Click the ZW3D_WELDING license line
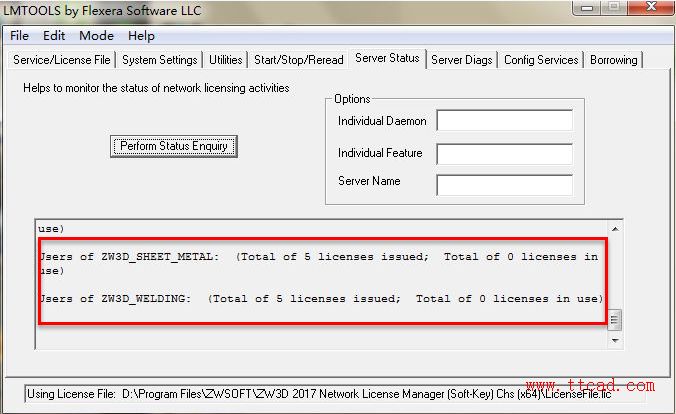Screen dimensions: 676x414 321,298
